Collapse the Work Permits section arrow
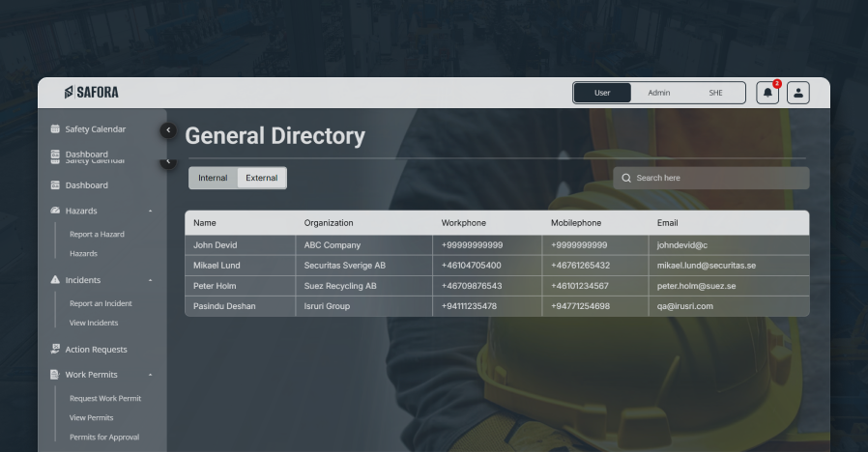This screenshot has width=868, height=452. point(150,375)
